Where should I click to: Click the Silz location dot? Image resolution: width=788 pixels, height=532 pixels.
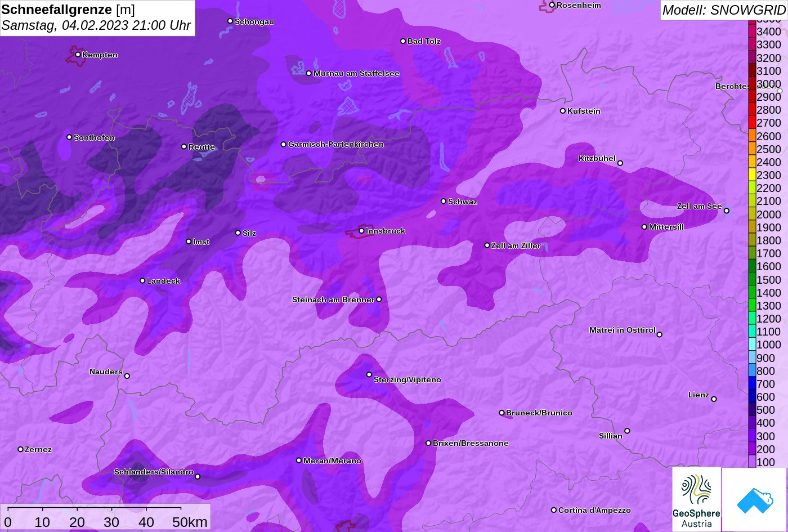click(238, 233)
